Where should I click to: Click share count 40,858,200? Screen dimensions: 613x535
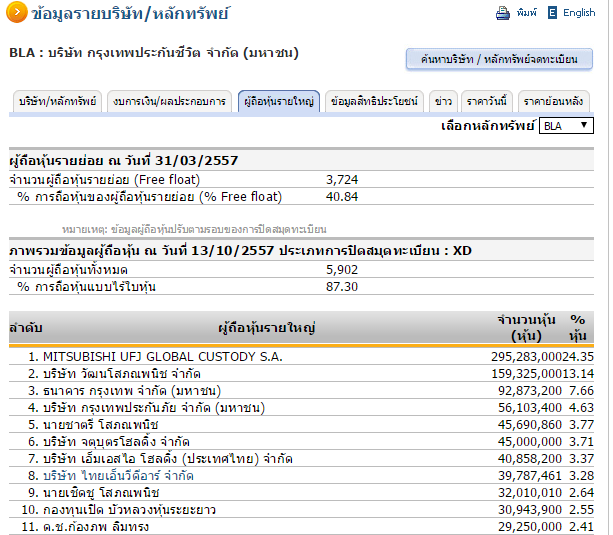pos(530,458)
